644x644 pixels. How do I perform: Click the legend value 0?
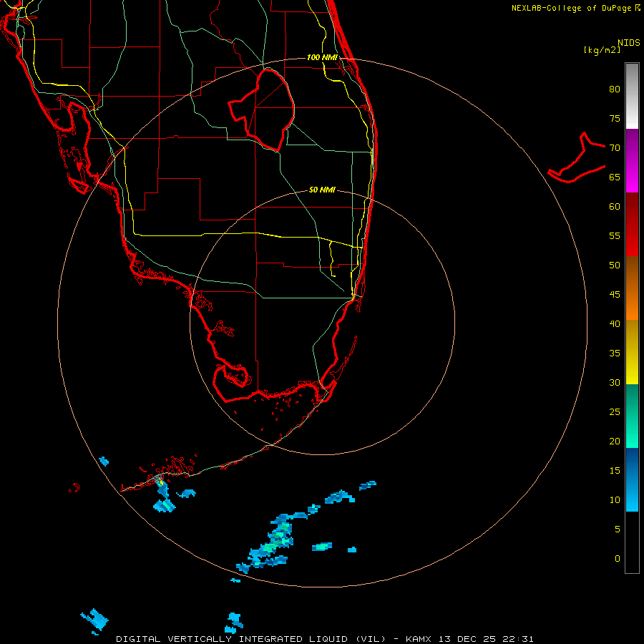tap(618, 559)
